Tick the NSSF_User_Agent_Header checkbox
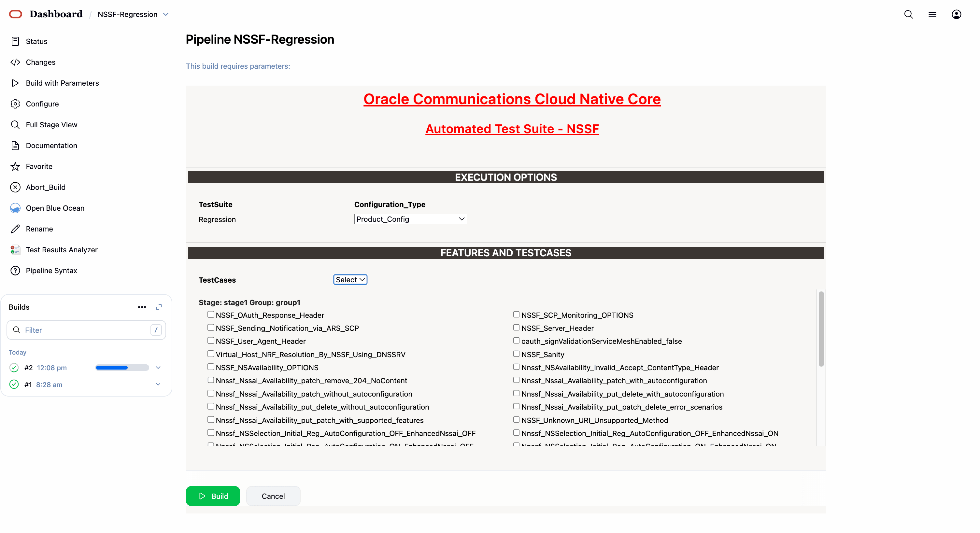The height and width of the screenshot is (533, 980). point(211,341)
